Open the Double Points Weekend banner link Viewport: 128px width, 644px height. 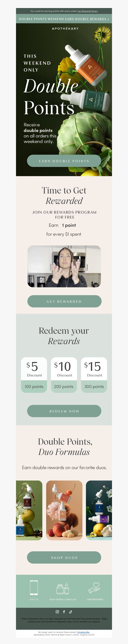[64, 19]
